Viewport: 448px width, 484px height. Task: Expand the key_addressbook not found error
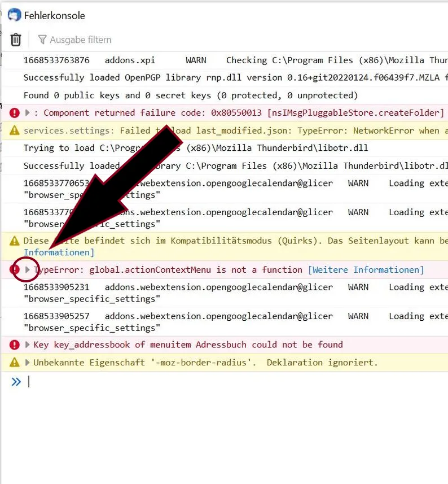[x=28, y=345]
